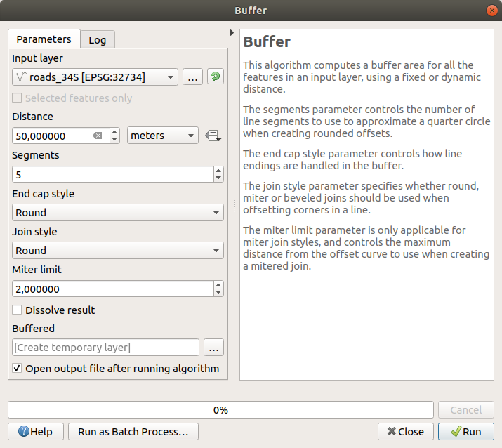
Task: Select the Parameters tab
Action: point(44,39)
